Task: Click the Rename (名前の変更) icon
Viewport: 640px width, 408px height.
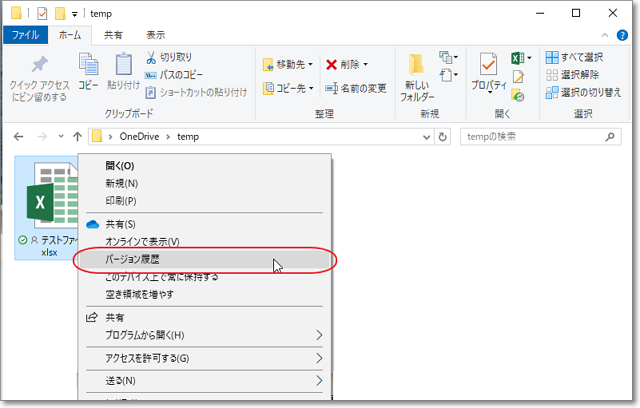Action: click(334, 88)
